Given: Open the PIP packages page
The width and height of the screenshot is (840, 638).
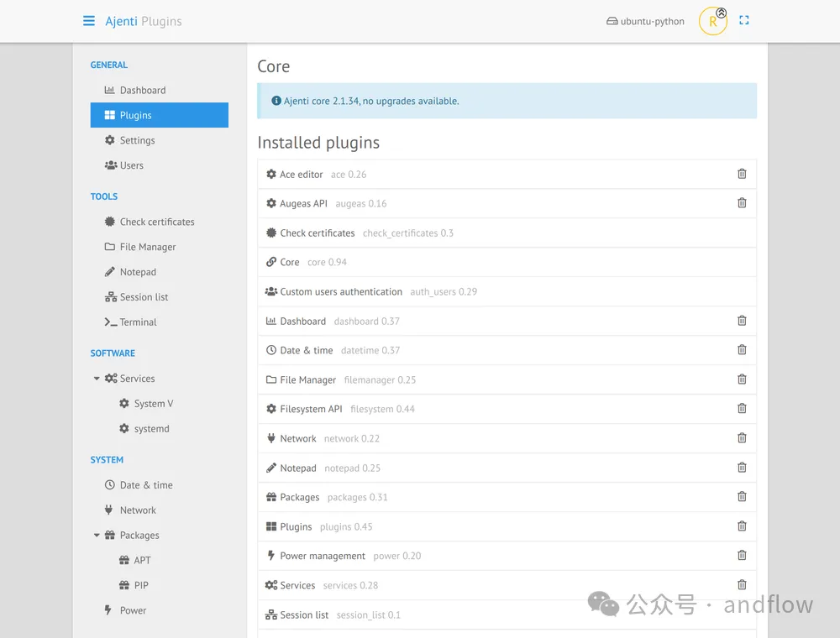Looking at the screenshot, I should tap(141, 586).
